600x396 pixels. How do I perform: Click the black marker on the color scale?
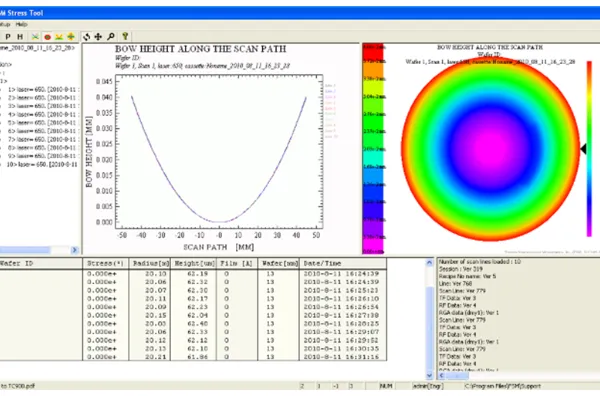click(583, 148)
